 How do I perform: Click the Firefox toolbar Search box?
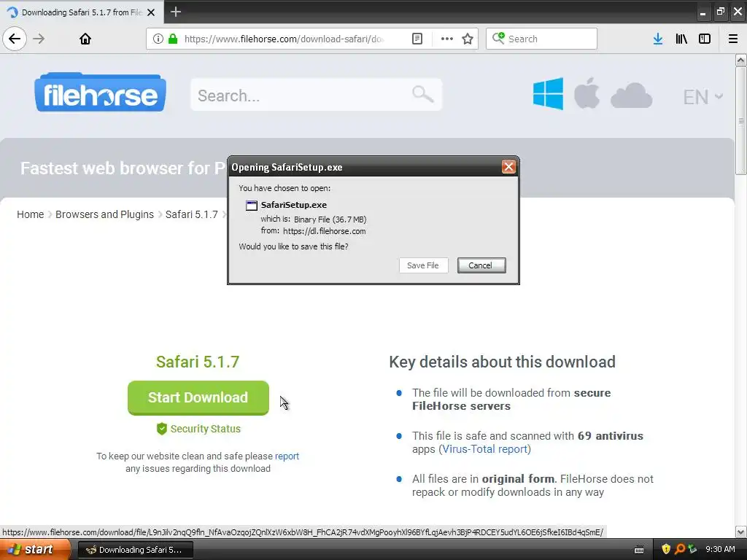[541, 39]
